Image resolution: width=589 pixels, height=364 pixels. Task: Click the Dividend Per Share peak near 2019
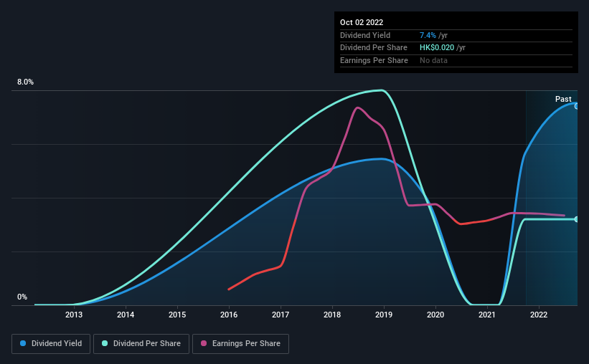pos(381,90)
